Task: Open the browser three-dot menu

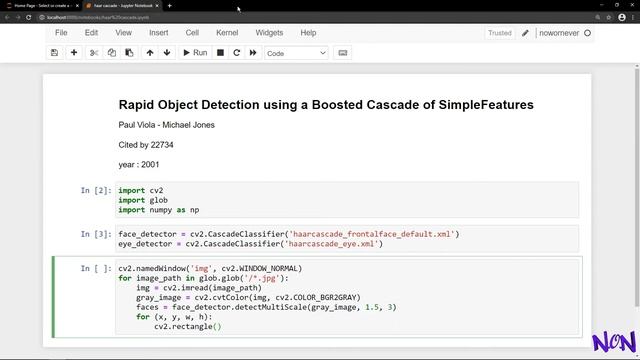Action: [x=633, y=18]
